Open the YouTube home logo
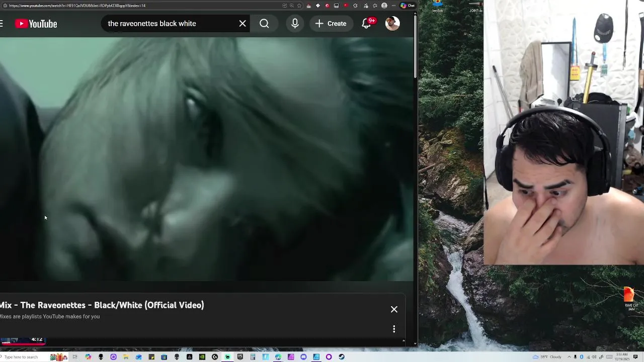 [36, 24]
